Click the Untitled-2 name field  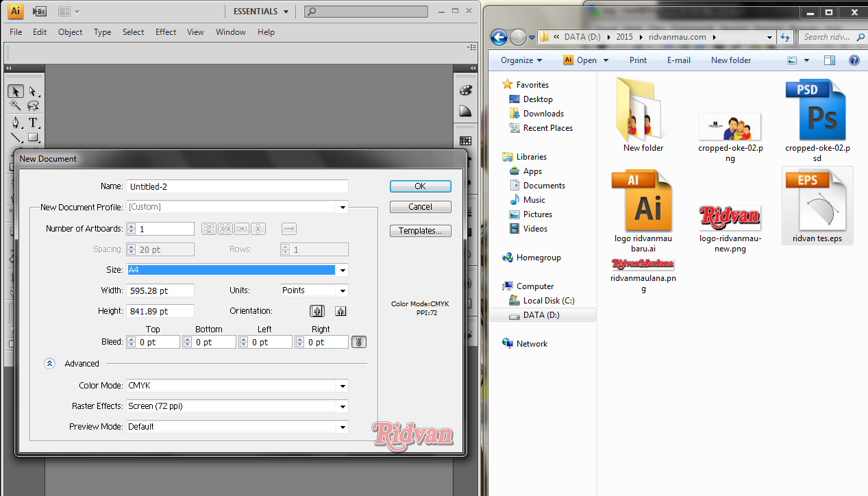236,186
